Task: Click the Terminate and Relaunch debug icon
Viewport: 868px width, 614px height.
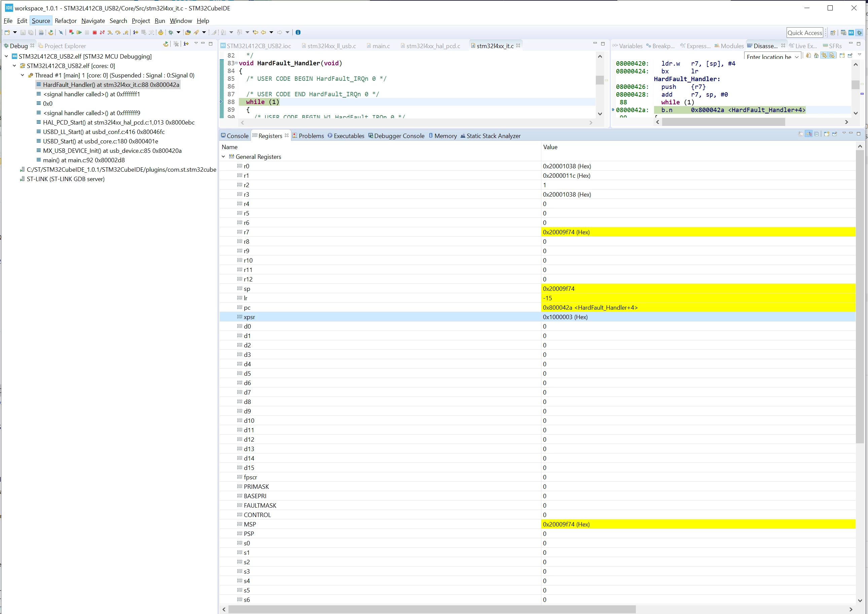Action: point(71,33)
